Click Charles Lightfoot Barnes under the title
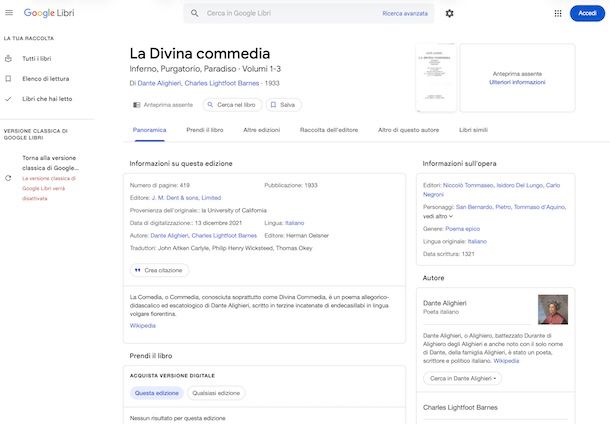 (x=222, y=83)
